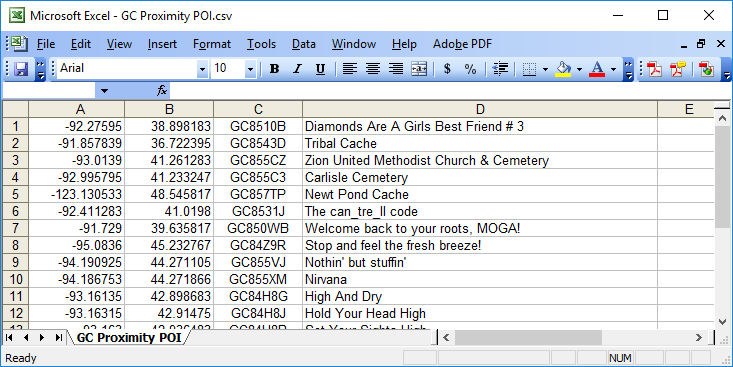Close the workbook with menu bar X
Image resolution: width=733 pixels, height=367 pixels.
pyautogui.click(x=721, y=44)
